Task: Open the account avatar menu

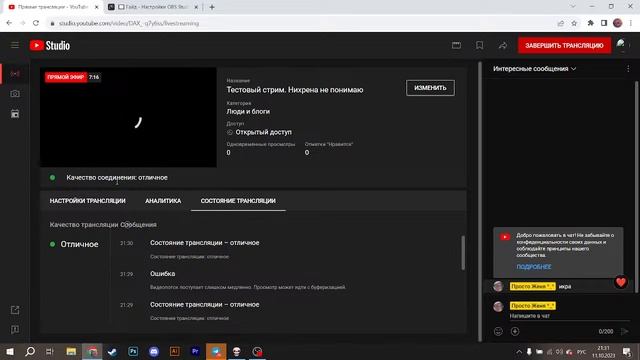Action: click(x=621, y=45)
